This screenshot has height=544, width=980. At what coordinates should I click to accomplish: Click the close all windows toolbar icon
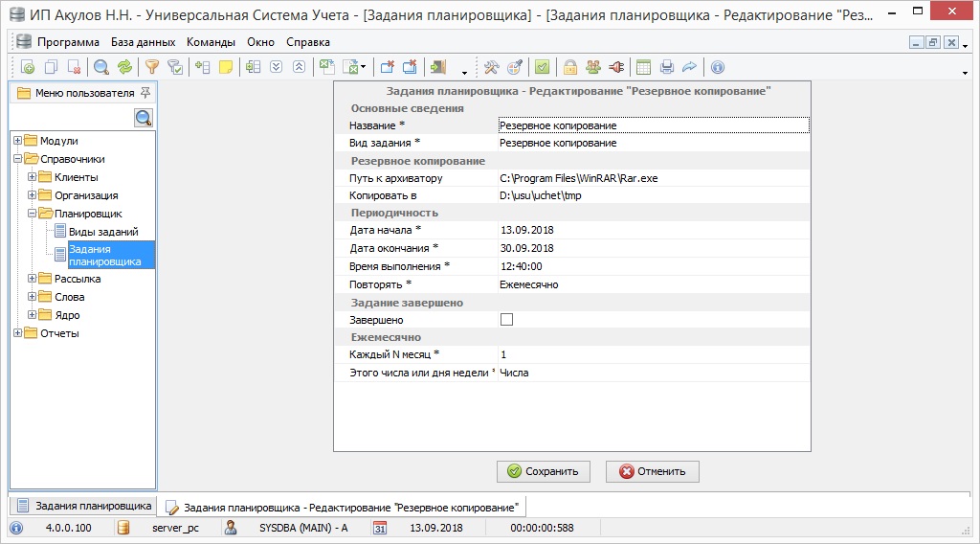(x=411, y=67)
